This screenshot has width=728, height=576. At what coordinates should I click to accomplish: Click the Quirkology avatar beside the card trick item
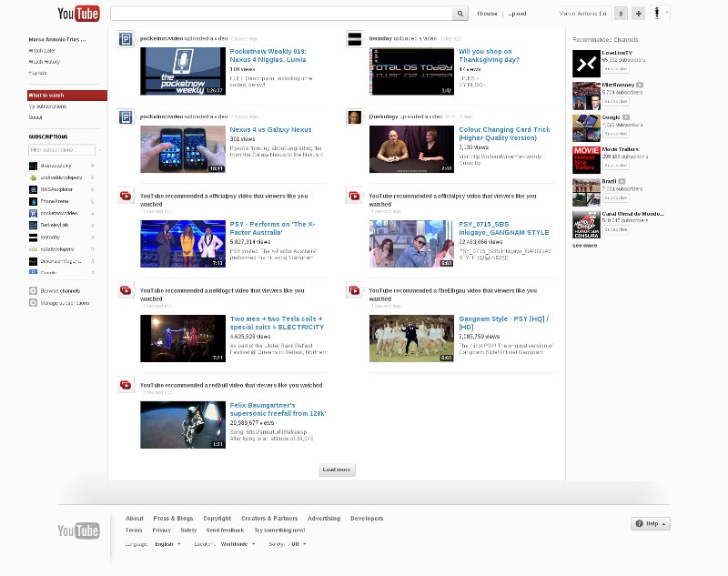(x=354, y=117)
